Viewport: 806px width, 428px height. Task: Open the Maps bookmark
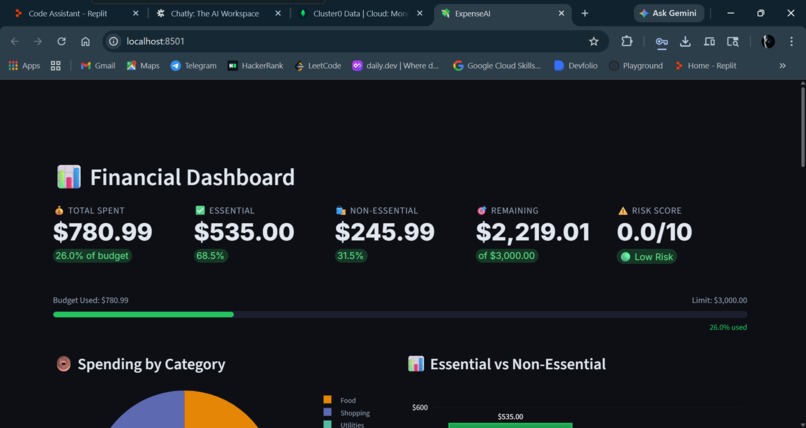[x=143, y=65]
